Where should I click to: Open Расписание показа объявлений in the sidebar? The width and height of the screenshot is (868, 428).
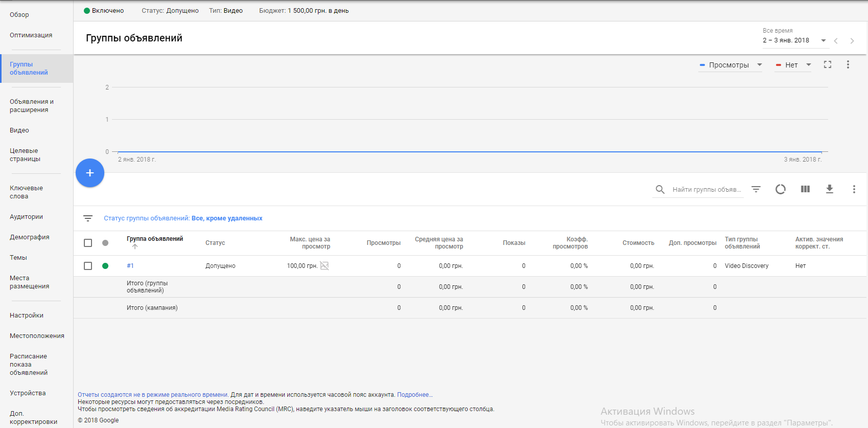pos(29,365)
